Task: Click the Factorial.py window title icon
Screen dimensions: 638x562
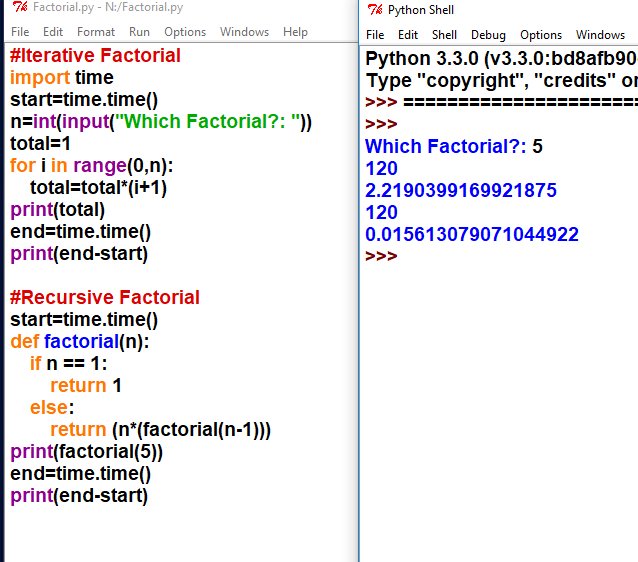Action: (x=20, y=7)
